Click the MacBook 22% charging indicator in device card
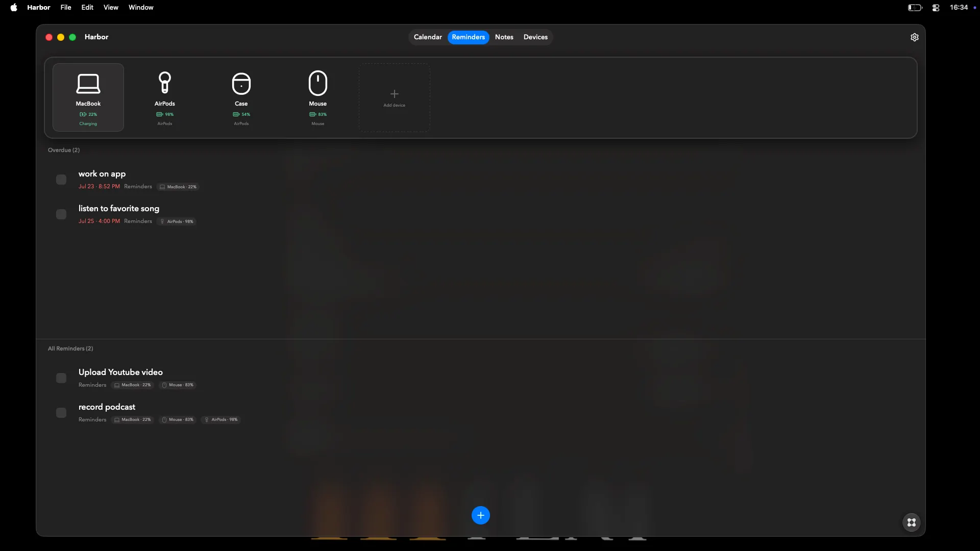Image resolution: width=980 pixels, height=551 pixels. pyautogui.click(x=88, y=114)
